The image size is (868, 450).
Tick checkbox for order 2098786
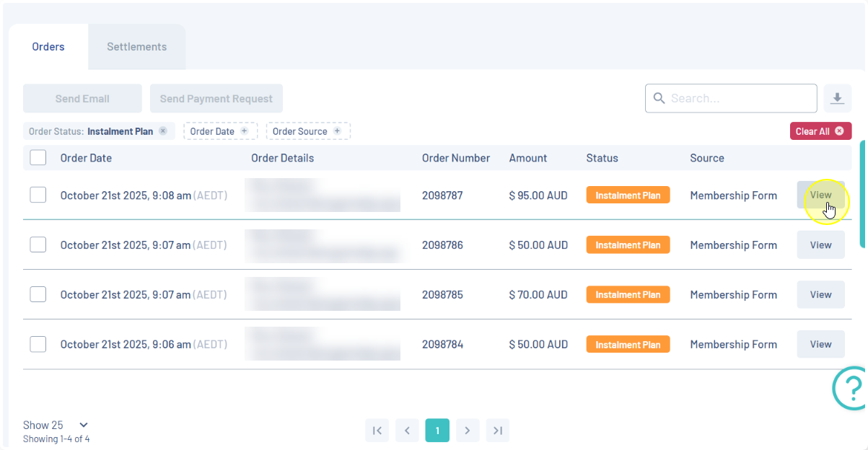(38, 244)
